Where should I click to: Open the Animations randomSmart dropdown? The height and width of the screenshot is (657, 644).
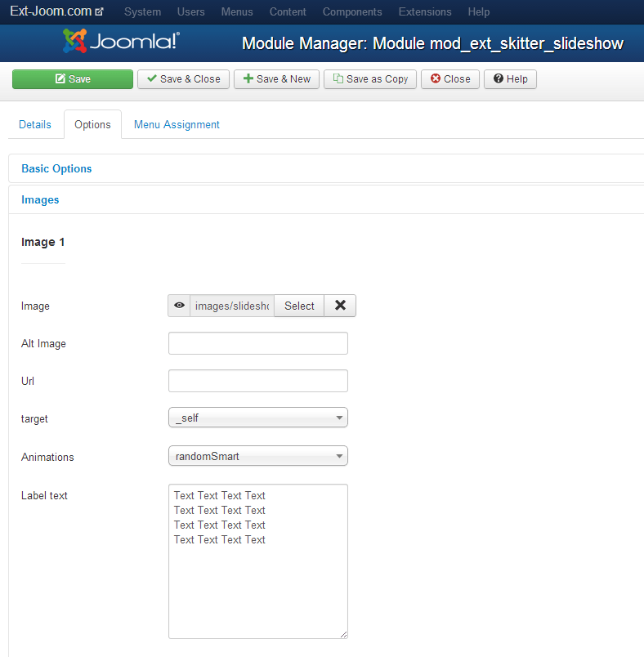258,456
